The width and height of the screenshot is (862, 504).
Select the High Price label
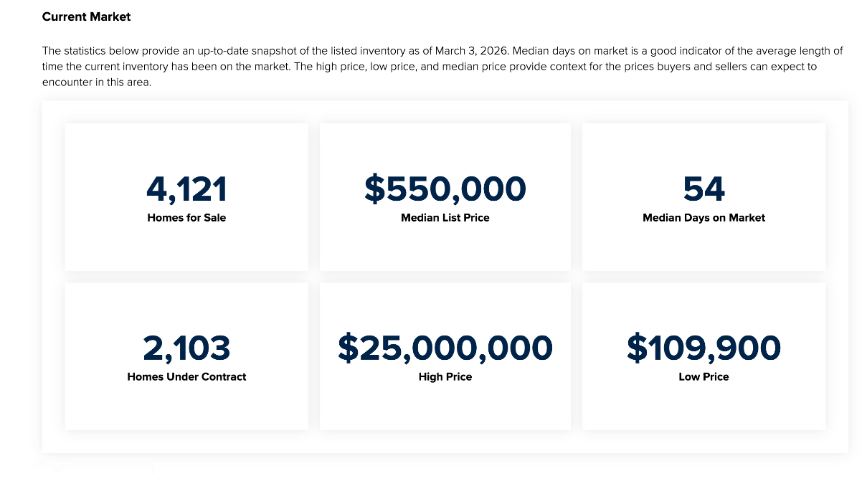tap(445, 377)
